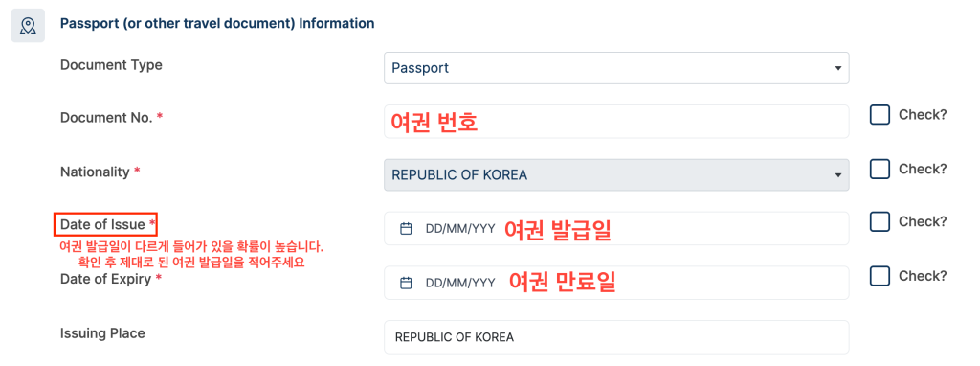
Task: Click the Document Type label
Action: [111, 64]
